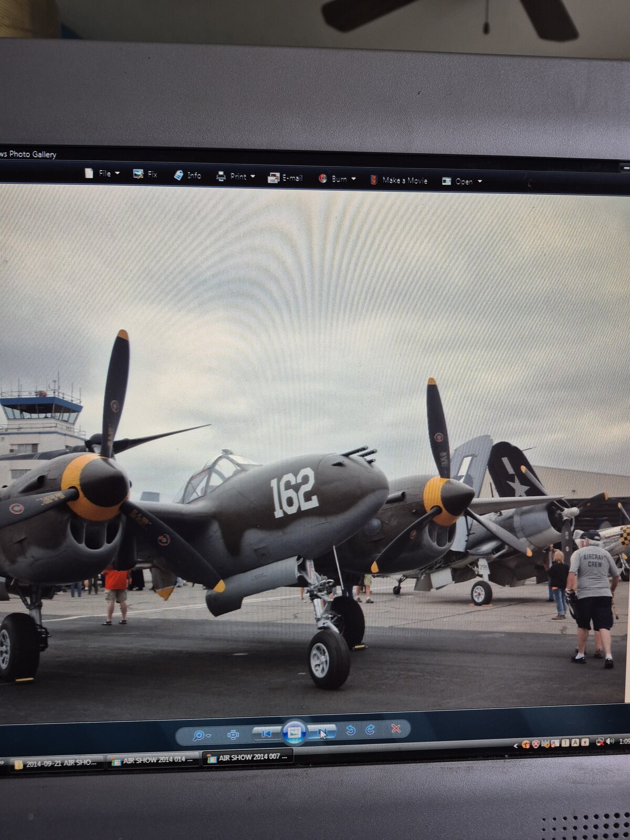Viewport: 630px width, 840px height.
Task: Expand the Open dropdown arrow
Action: (x=479, y=182)
